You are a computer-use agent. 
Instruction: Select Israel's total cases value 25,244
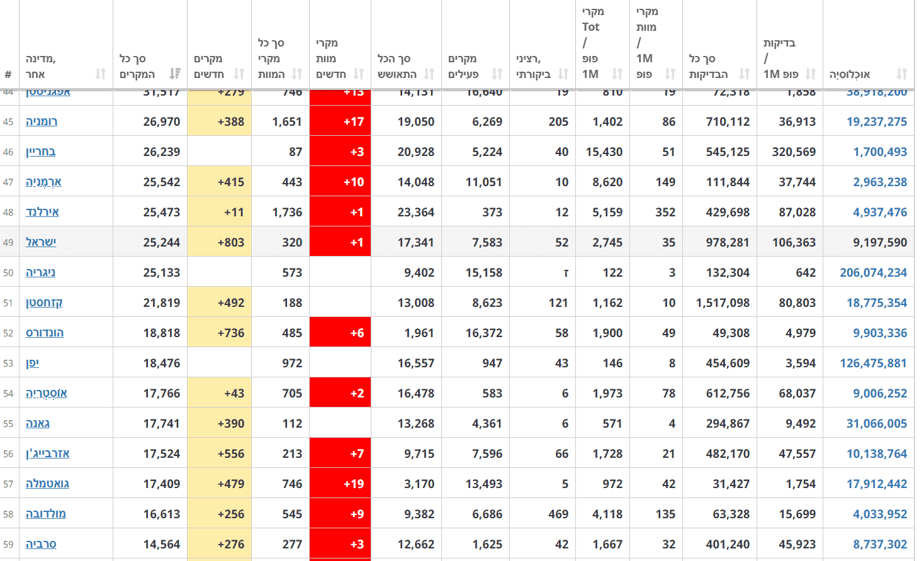pos(162,242)
